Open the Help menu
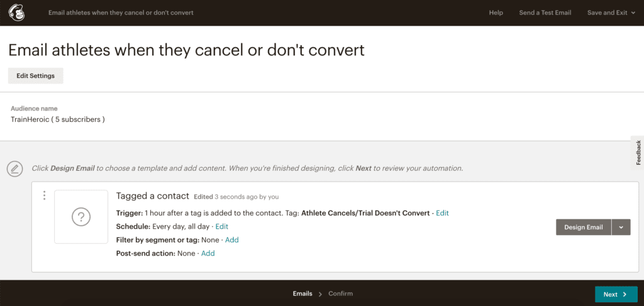This screenshot has width=644, height=306. [x=496, y=13]
